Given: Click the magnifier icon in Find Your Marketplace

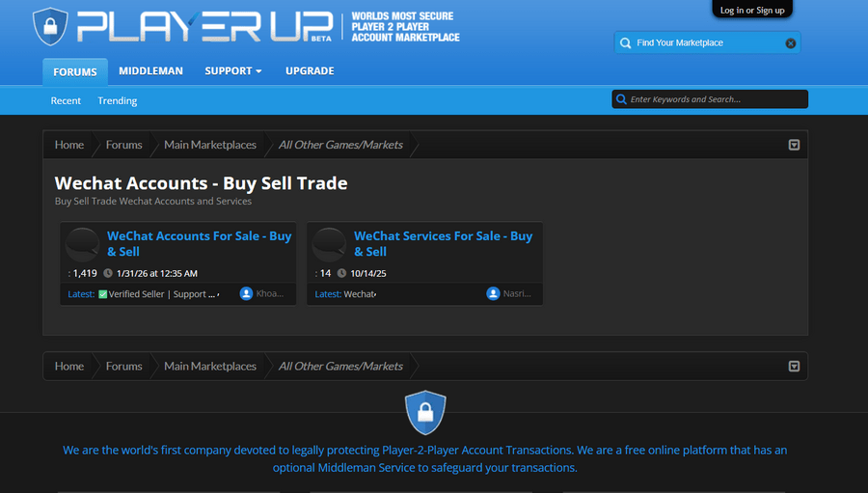Looking at the screenshot, I should (626, 43).
